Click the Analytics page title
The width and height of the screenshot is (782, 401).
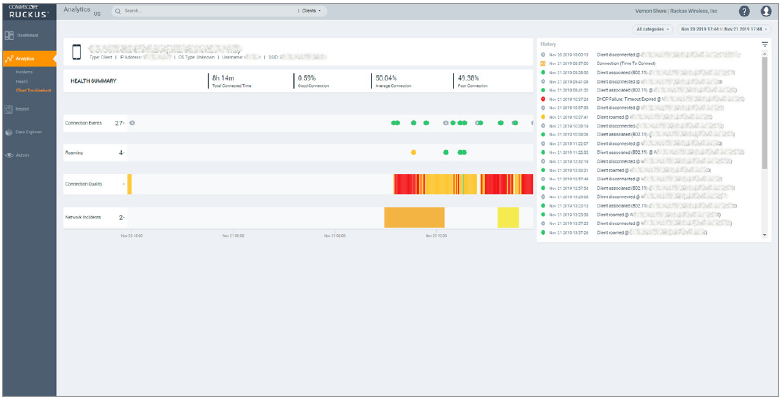tap(77, 10)
